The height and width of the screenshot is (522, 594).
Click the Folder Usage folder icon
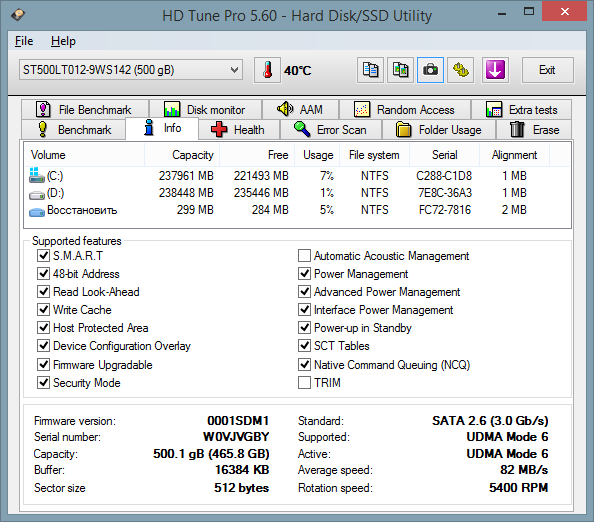point(404,129)
